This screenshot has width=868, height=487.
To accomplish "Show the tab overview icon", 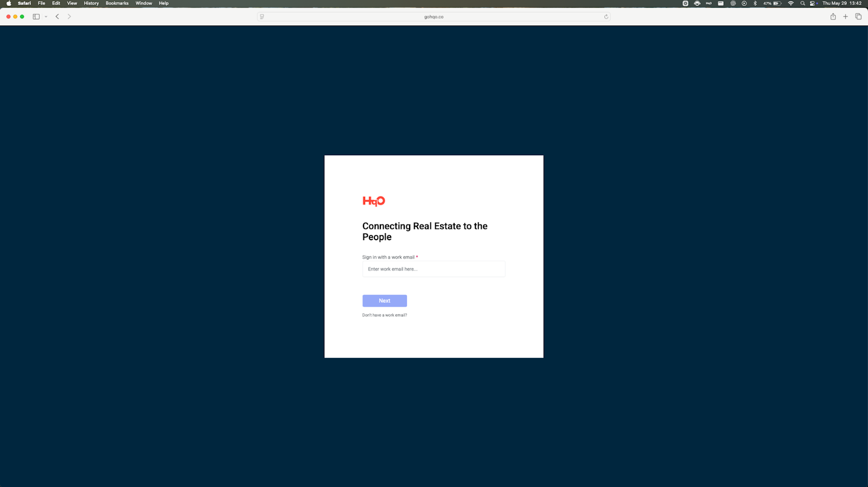I will (x=858, y=17).
